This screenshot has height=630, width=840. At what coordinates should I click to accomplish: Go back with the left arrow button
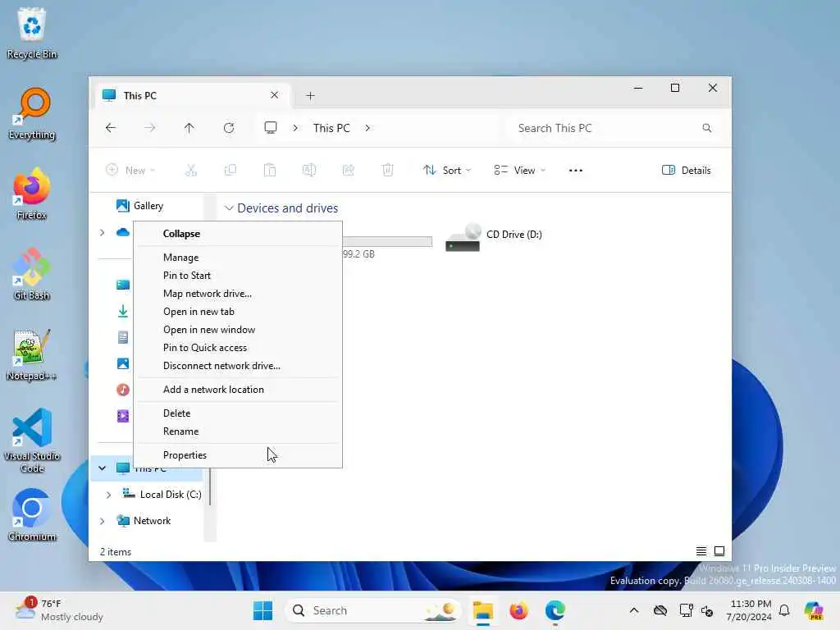(x=111, y=128)
